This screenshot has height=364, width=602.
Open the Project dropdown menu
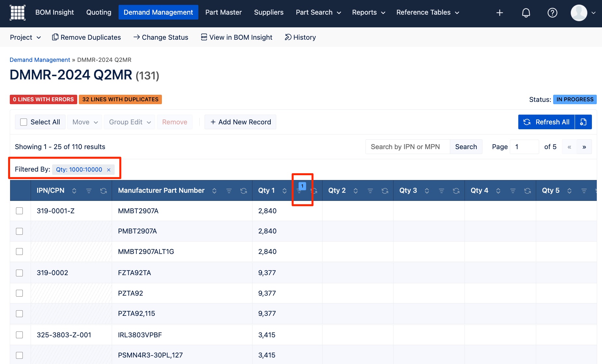25,37
